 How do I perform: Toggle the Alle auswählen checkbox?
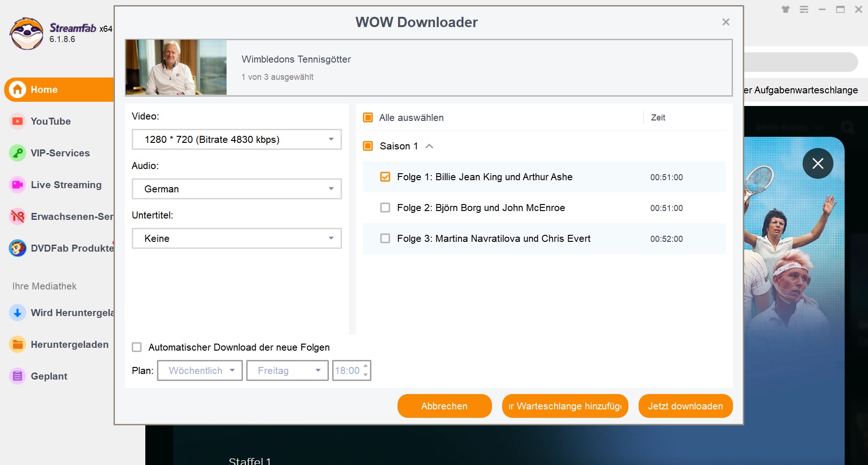click(368, 118)
